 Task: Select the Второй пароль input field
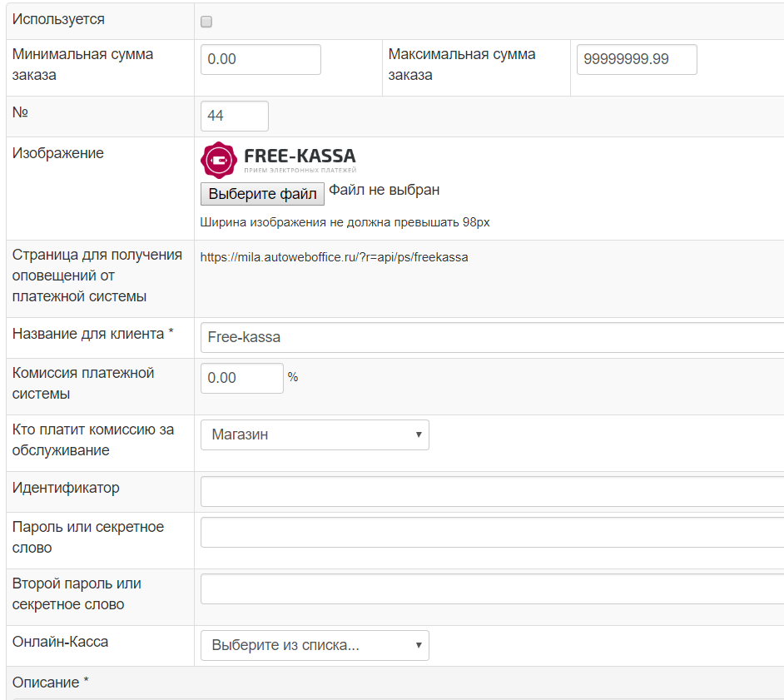pos(491,588)
